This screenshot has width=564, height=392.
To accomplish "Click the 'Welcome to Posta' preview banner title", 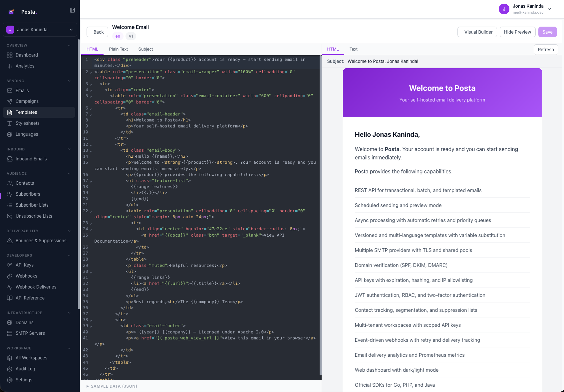I will pyautogui.click(x=442, y=88).
